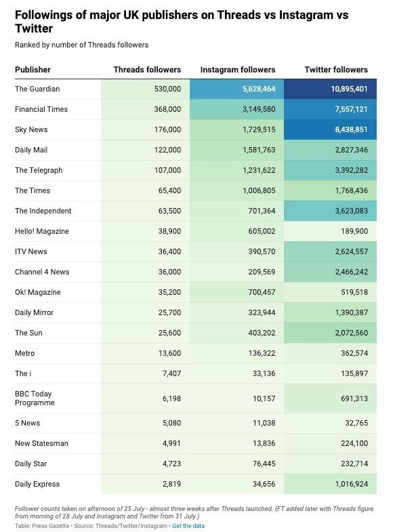Select Independent Twitter value 3,623,083
395x532 pixels.
click(351, 211)
